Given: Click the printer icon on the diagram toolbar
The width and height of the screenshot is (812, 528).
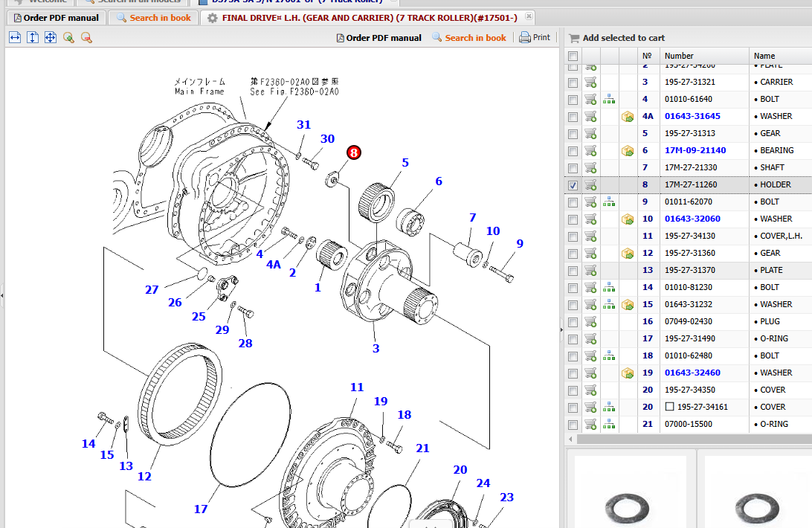Looking at the screenshot, I should [x=525, y=37].
